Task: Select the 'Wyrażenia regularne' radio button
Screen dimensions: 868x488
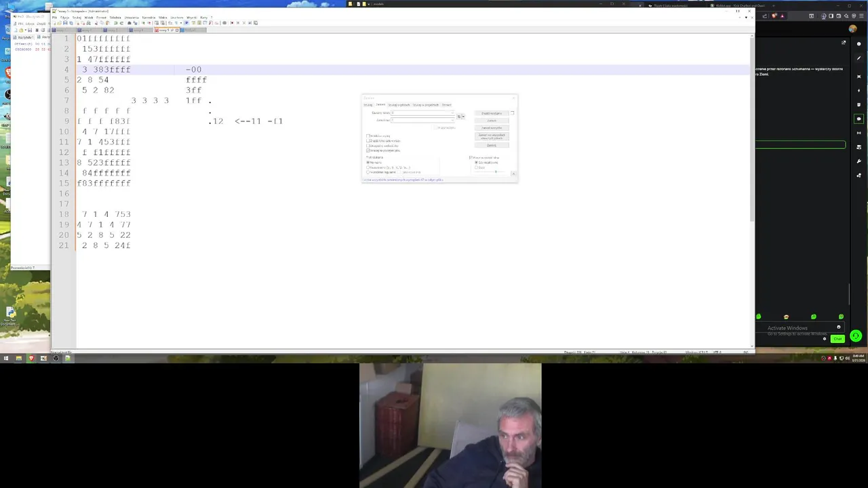Action: click(368, 172)
